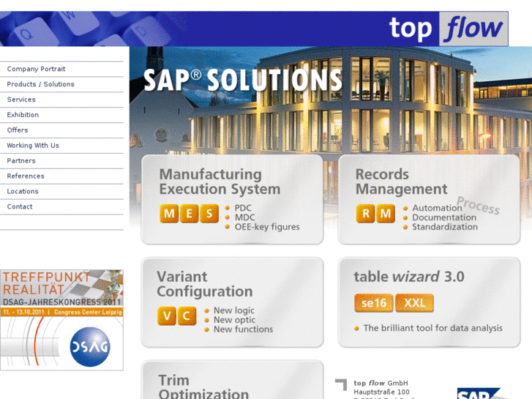This screenshot has height=399, width=532.
Task: Click the orange E tile of MES
Action: pos(189,214)
